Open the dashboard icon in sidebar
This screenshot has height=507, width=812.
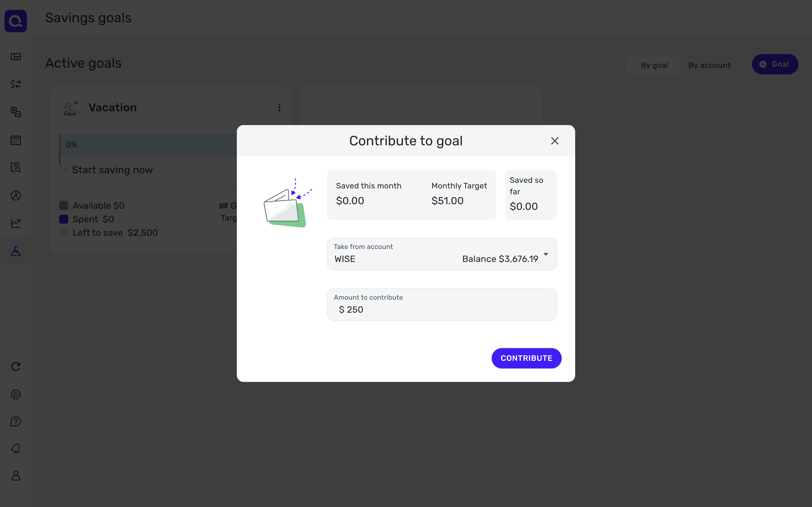[16, 57]
